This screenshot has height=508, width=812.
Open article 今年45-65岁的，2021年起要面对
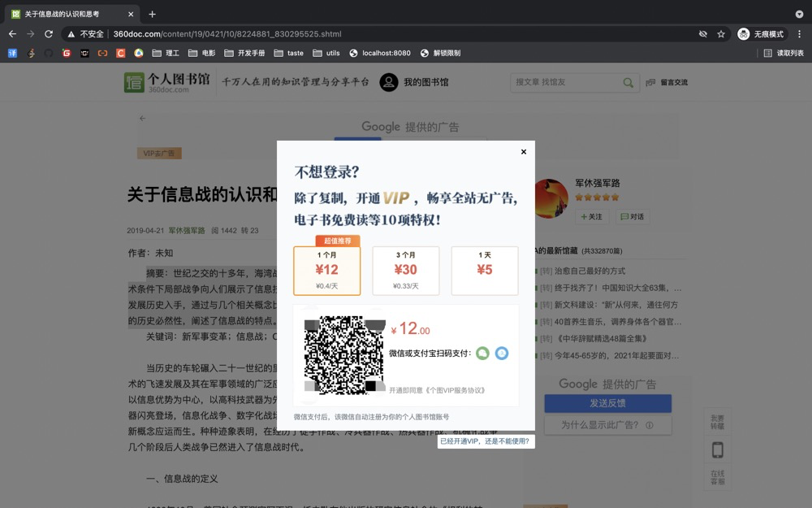(x=616, y=356)
